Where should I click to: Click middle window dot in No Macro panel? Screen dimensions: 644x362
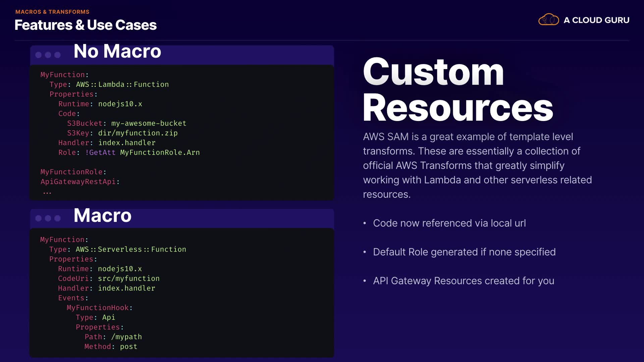click(x=48, y=55)
